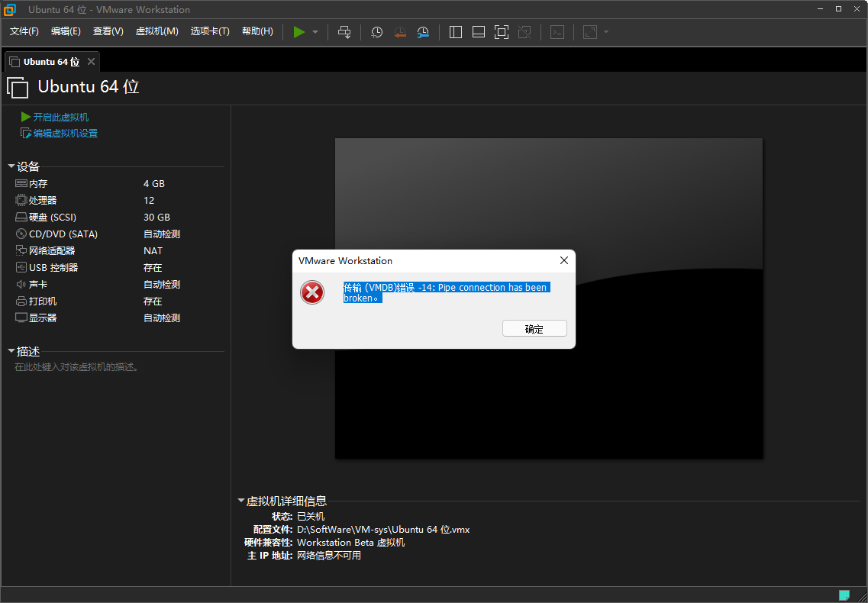This screenshot has width=868, height=603.
Task: Open the 虚拟机(M) menu
Action: [x=156, y=31]
